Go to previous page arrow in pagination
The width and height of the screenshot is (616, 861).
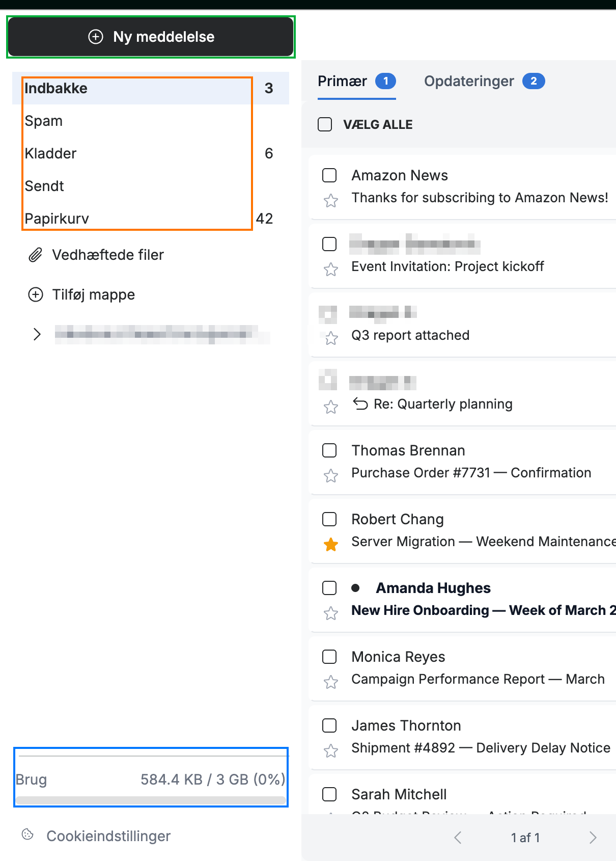pyautogui.click(x=458, y=838)
